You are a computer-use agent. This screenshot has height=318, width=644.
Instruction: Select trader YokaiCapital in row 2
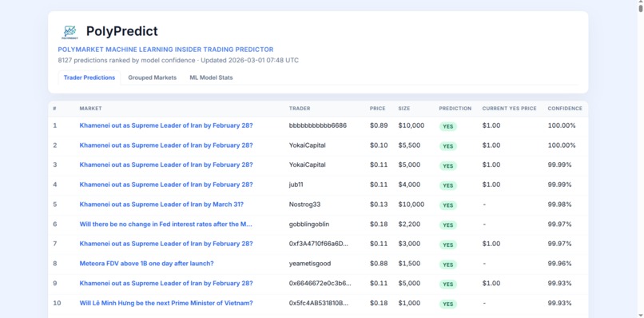pos(307,145)
